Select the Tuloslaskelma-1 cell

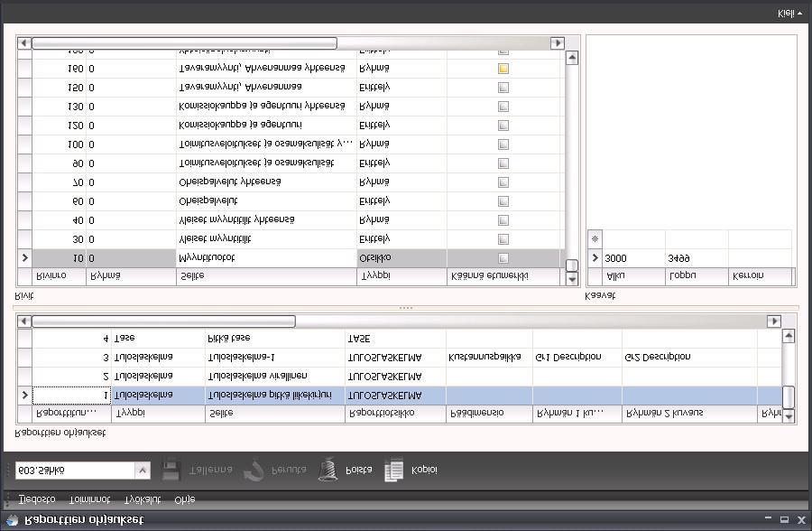(x=275, y=358)
